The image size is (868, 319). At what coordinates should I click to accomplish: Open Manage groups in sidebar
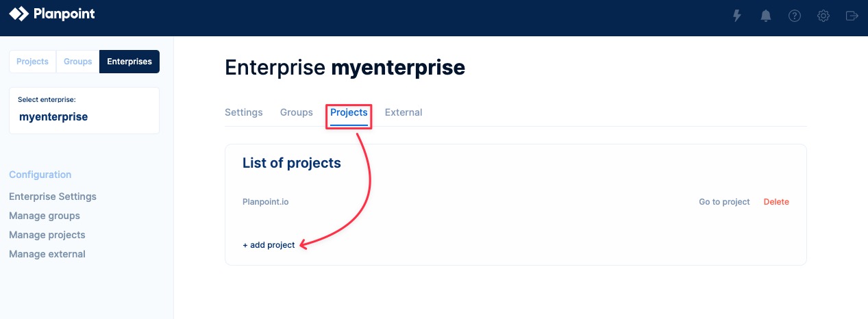point(45,216)
